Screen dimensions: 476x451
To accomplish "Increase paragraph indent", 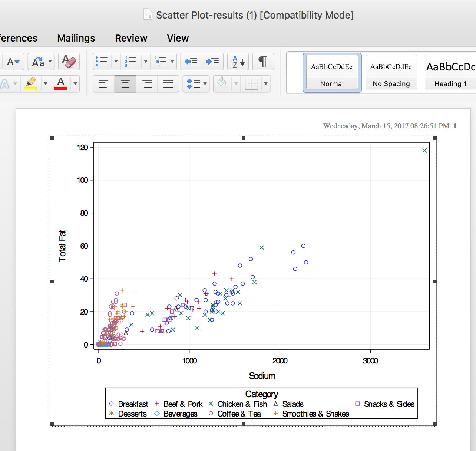I will click(x=213, y=62).
